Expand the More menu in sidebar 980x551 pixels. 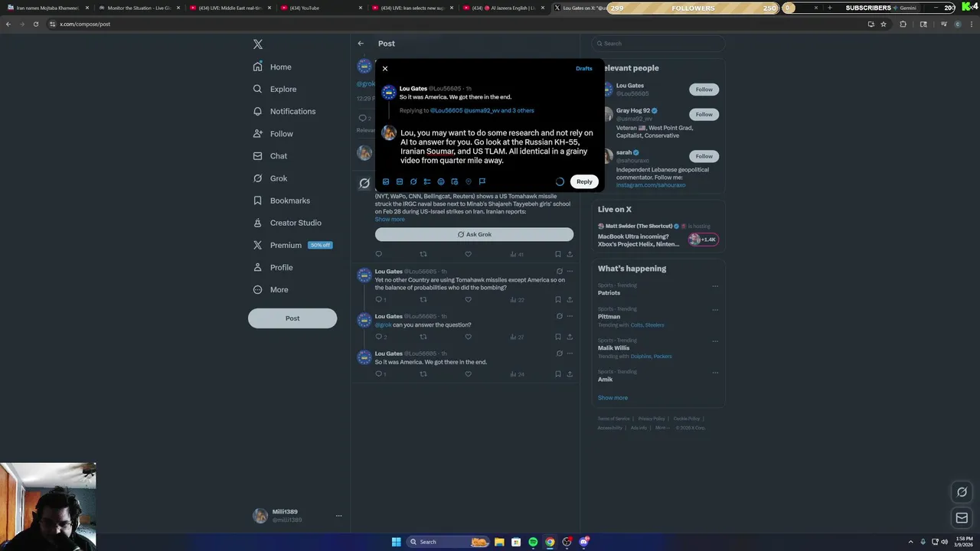pyautogui.click(x=271, y=289)
